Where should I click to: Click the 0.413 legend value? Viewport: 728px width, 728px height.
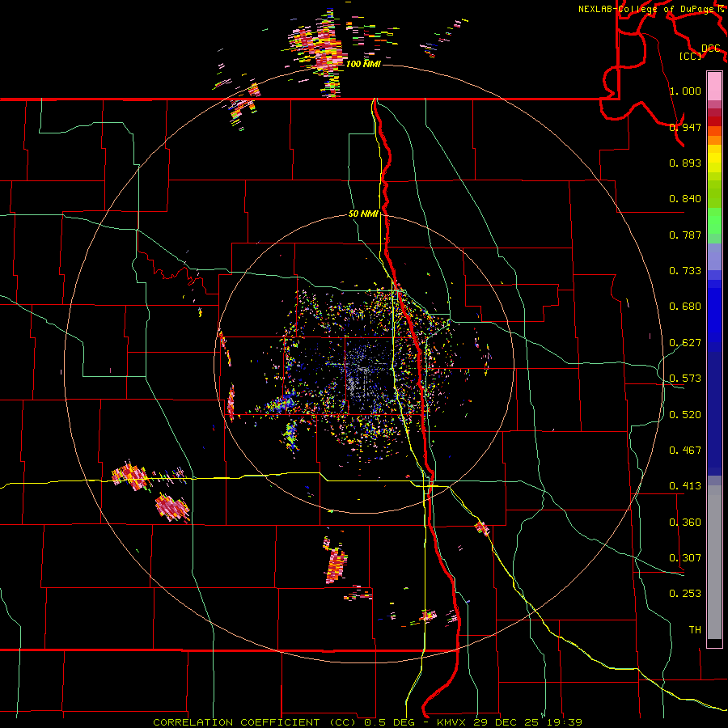685,486
